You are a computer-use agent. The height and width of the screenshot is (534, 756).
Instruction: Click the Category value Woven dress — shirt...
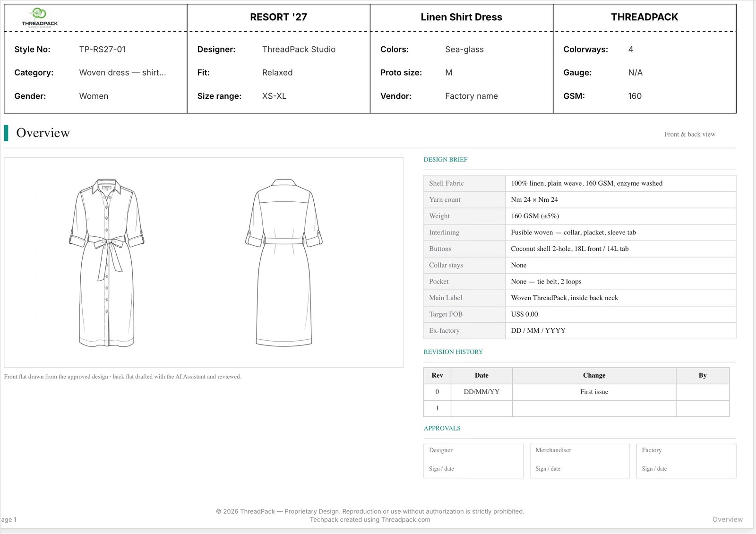click(122, 72)
